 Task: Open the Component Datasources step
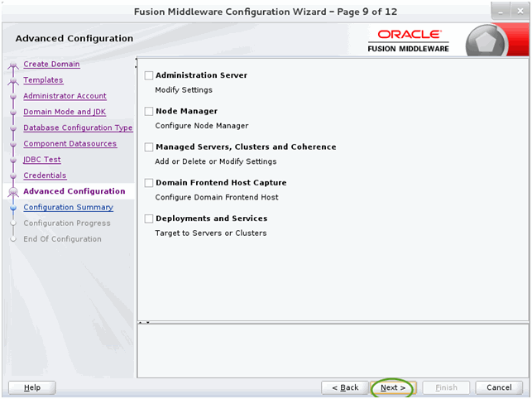coord(69,144)
